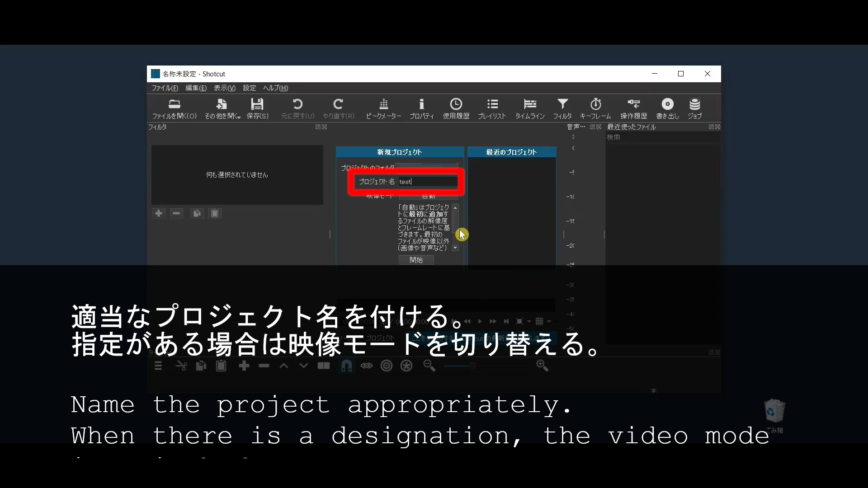The image size is (868, 488).
Task: Click the やり直す(R) redo icon
Action: coord(339,109)
